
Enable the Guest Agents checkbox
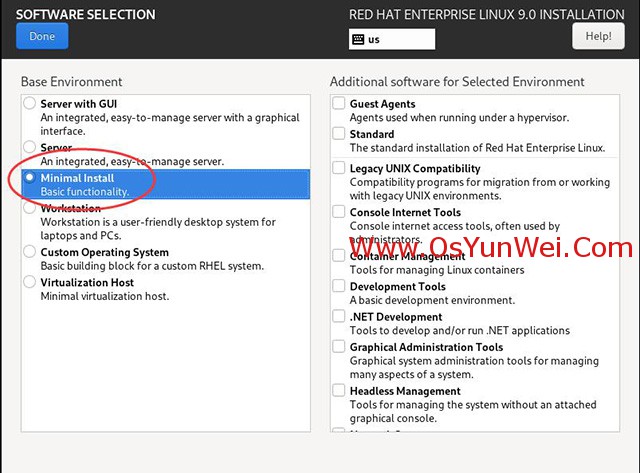[x=338, y=103]
